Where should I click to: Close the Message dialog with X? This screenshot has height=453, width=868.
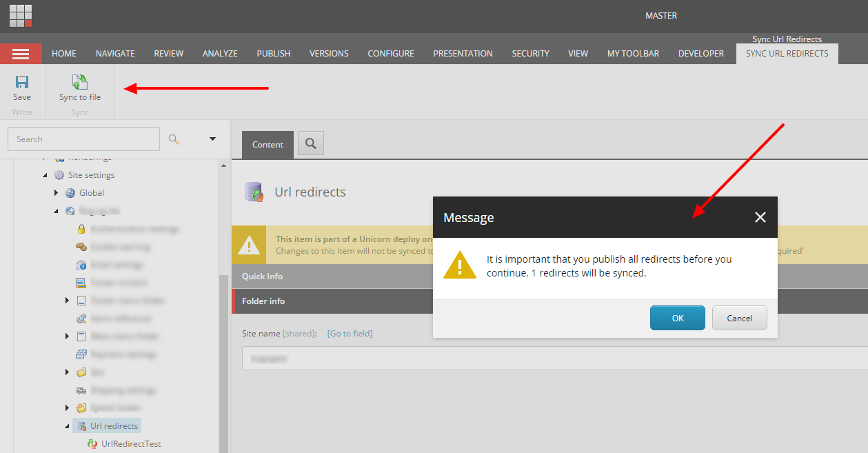[760, 218]
